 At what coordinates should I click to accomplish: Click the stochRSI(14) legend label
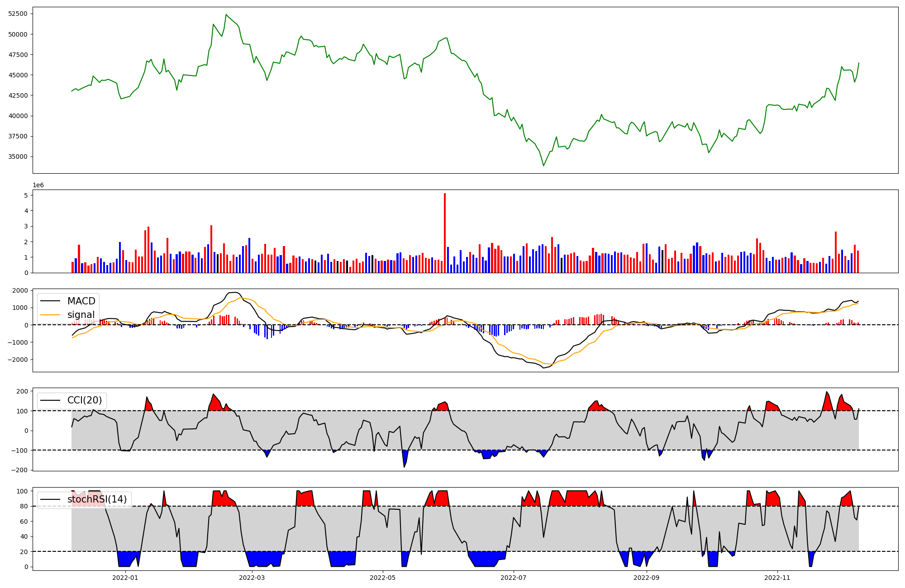[97, 499]
